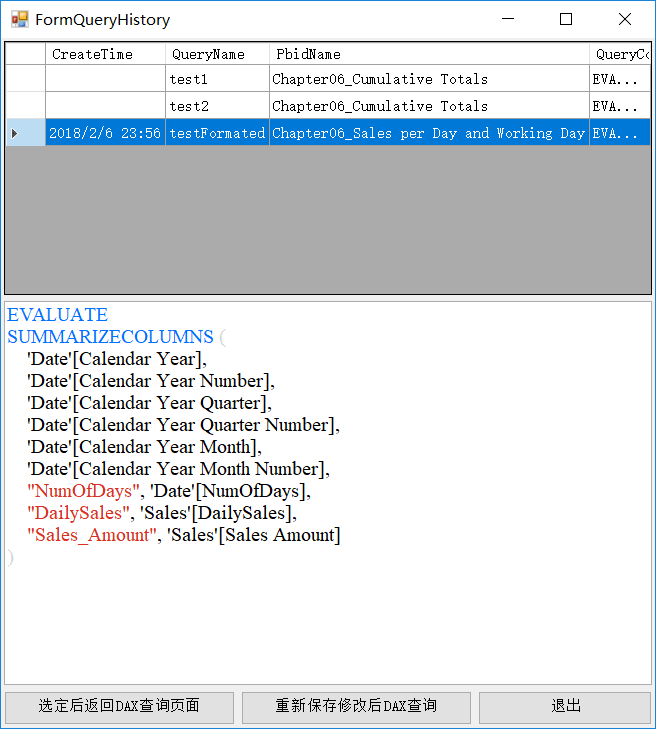Viewport: 656px width, 729px height.
Task: Click the 'Sales'[Sales Amount] reference
Action: point(253,535)
